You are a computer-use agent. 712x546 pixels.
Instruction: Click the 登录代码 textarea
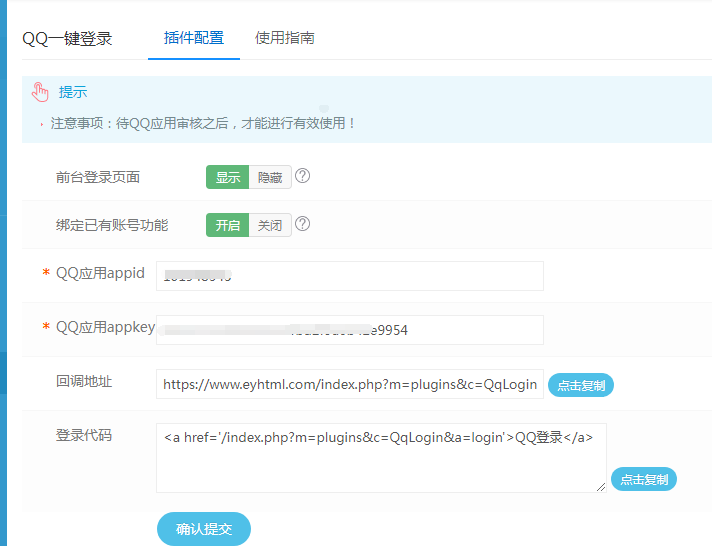(x=381, y=458)
